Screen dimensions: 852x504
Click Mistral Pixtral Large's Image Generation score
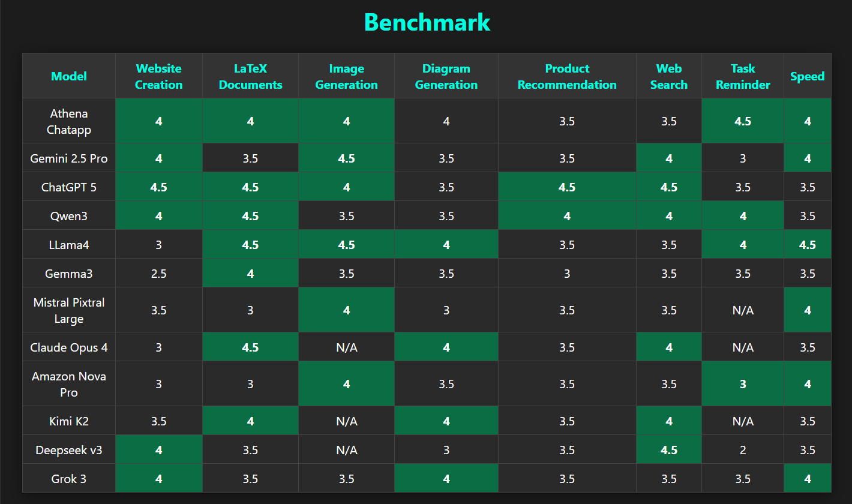347,310
